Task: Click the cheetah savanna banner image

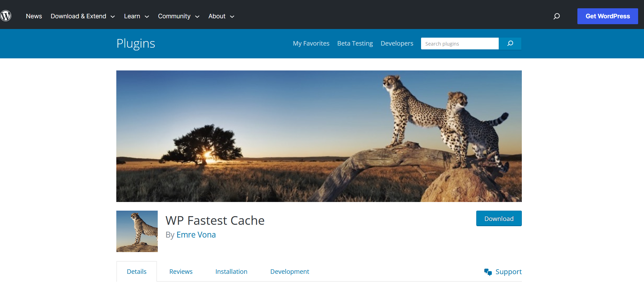Action: [x=319, y=136]
